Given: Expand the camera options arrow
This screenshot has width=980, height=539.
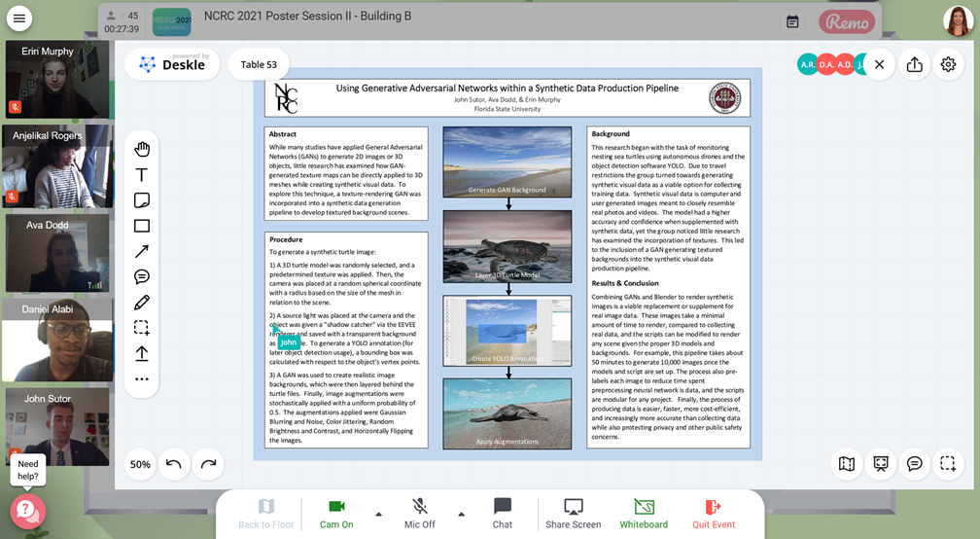Looking at the screenshot, I should [378, 514].
